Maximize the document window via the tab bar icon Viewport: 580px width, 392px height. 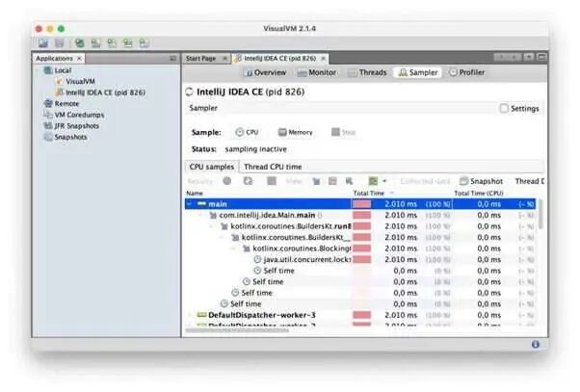[x=541, y=57]
